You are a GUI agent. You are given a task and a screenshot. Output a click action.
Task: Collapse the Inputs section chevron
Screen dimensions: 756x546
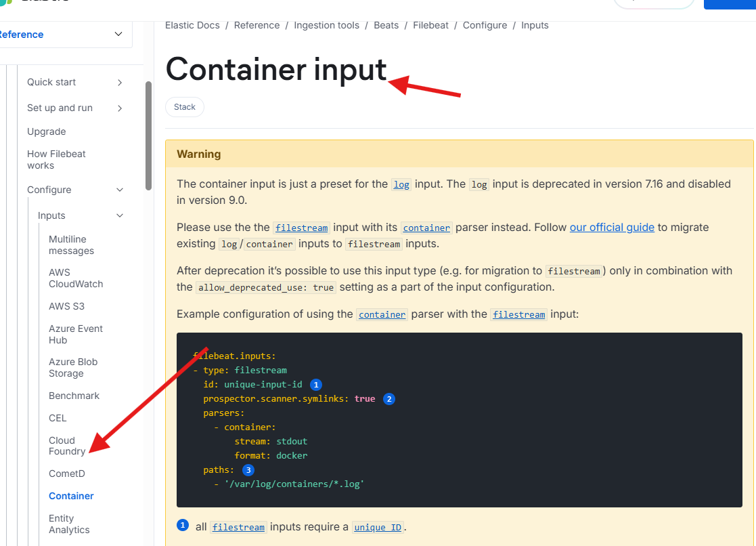(120, 215)
